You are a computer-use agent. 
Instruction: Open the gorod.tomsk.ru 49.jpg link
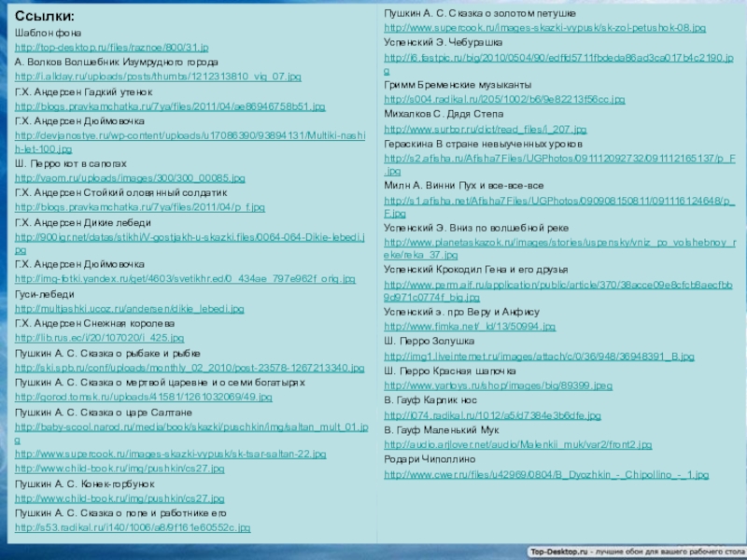click(144, 398)
